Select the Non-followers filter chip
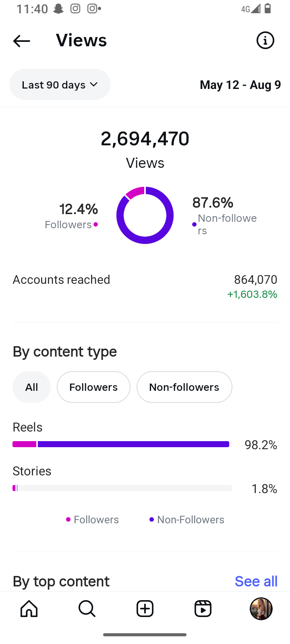Screen dimensions: 290x644 tap(184, 387)
